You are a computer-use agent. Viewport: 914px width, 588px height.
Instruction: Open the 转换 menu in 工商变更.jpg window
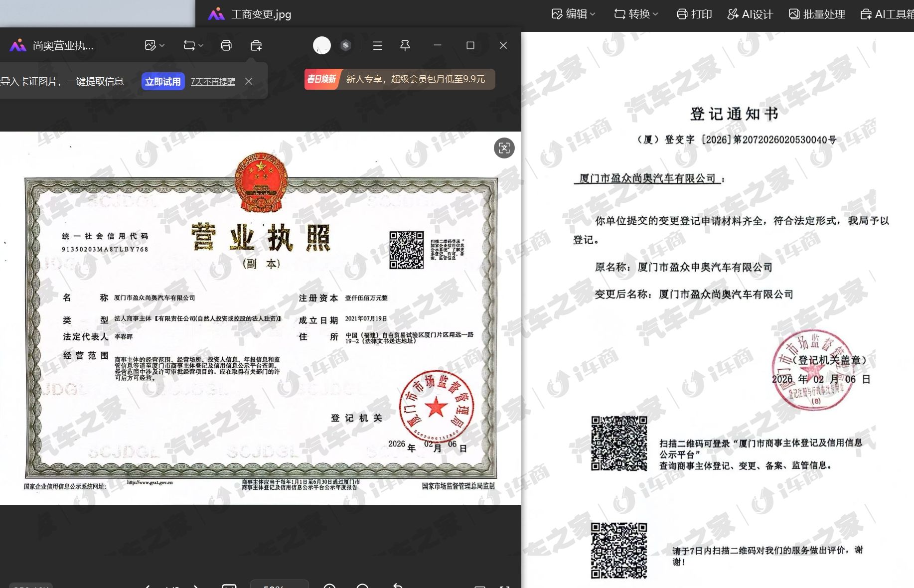[x=636, y=14]
